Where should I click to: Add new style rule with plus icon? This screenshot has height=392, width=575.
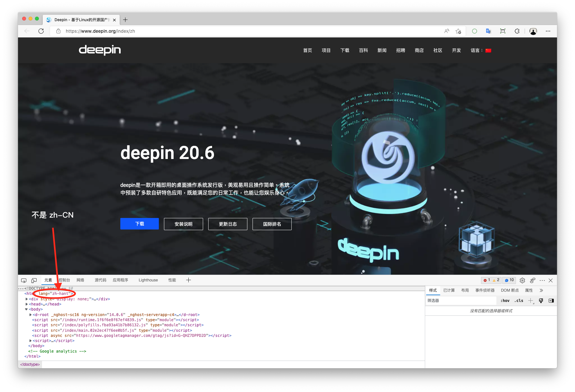(x=531, y=301)
